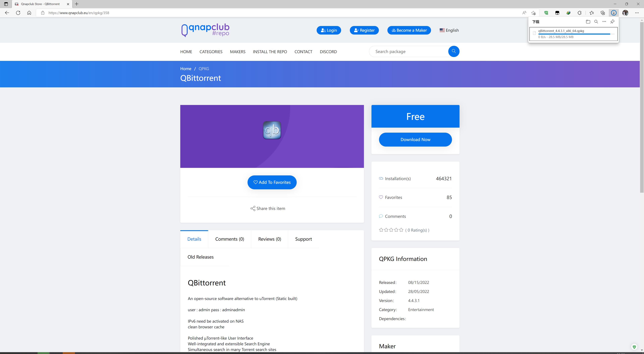This screenshot has height=354, width=644.
Task: Open the browser profile avatar
Action: (625, 13)
